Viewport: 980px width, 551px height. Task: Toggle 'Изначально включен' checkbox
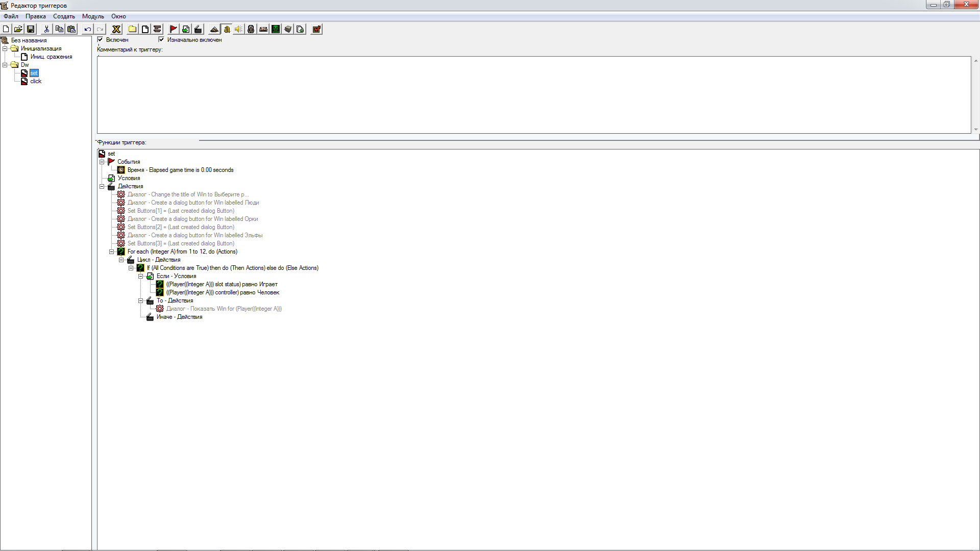pyautogui.click(x=162, y=39)
